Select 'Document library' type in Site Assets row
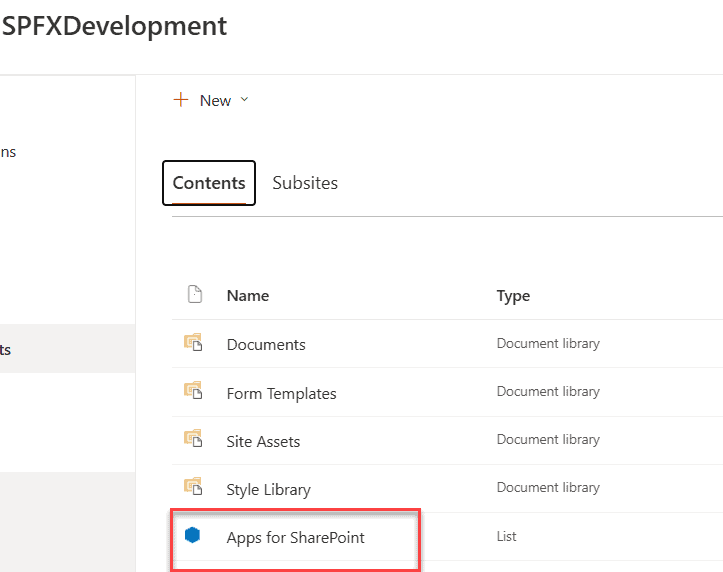 click(548, 440)
